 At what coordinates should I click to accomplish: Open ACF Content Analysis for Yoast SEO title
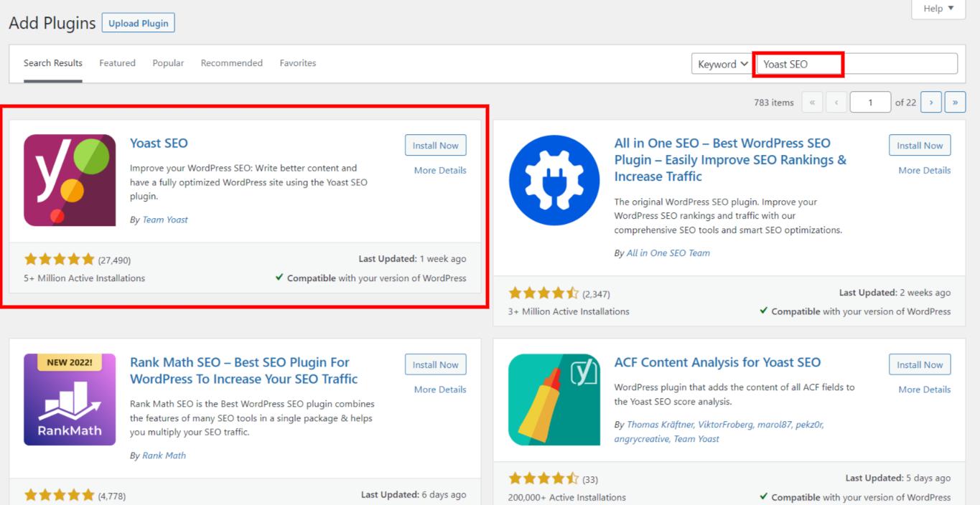tap(717, 362)
